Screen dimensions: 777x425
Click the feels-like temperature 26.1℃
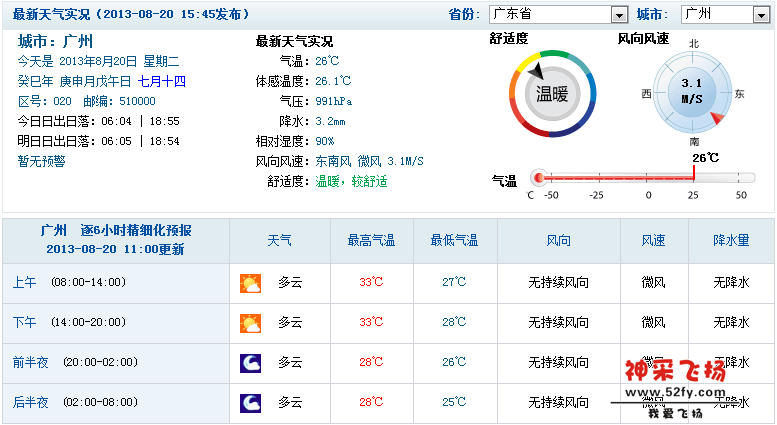(333, 81)
